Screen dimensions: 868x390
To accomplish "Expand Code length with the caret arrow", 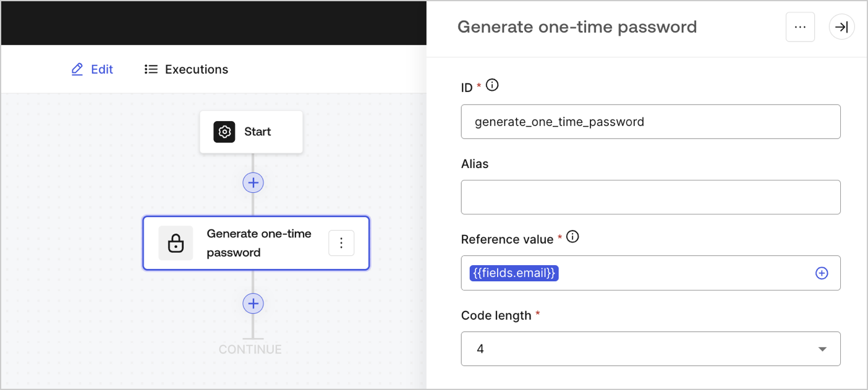I will [x=822, y=349].
